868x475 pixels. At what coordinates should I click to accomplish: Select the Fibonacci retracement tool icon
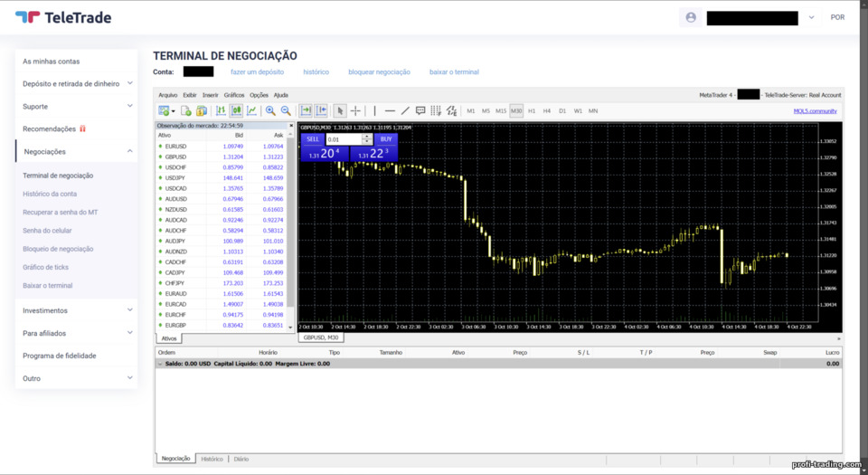click(x=436, y=110)
